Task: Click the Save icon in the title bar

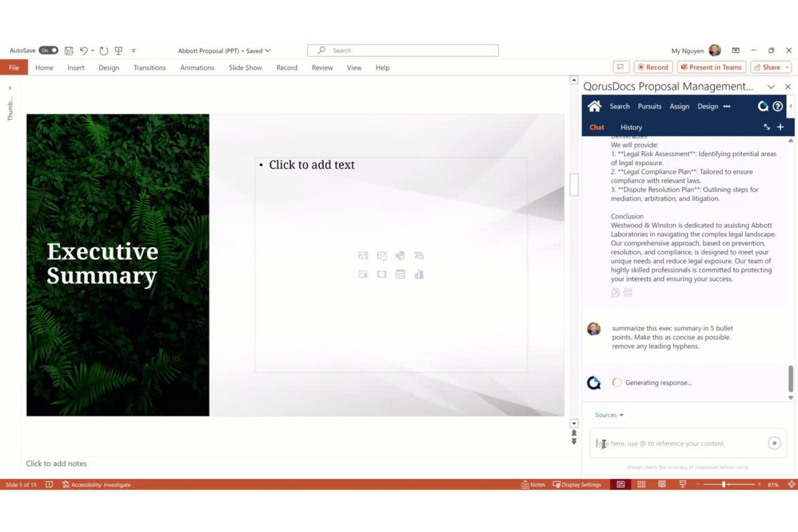Action: [69, 51]
